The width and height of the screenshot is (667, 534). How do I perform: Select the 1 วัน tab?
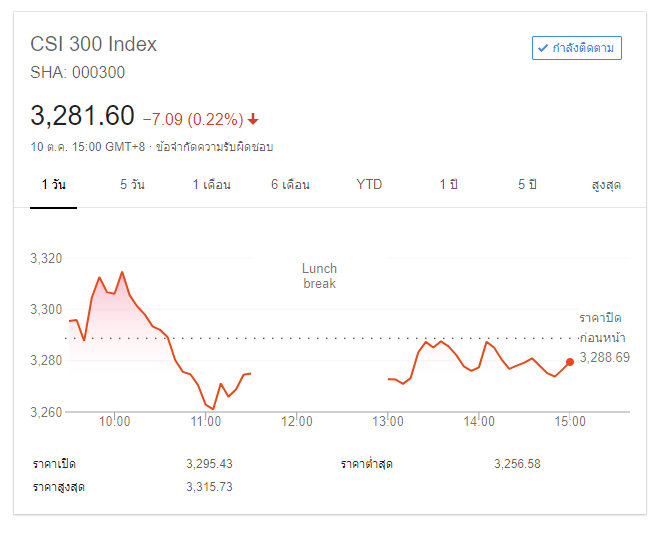(x=53, y=185)
